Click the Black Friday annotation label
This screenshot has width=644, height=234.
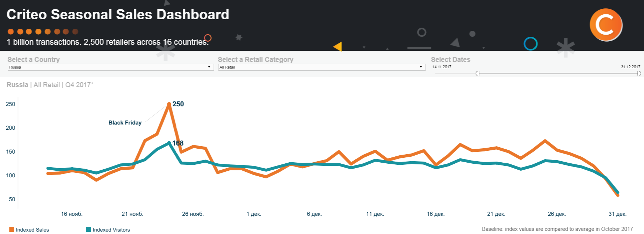point(125,123)
